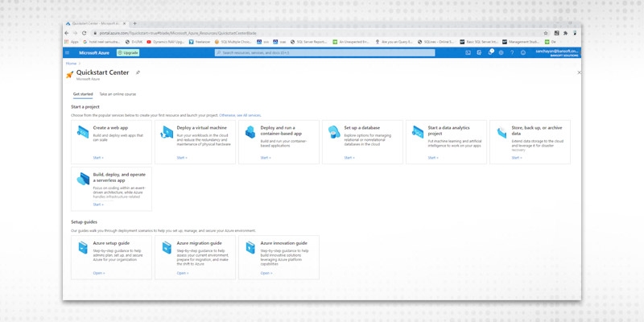
Task: Open the freelancer bookmark
Action: tap(200, 42)
